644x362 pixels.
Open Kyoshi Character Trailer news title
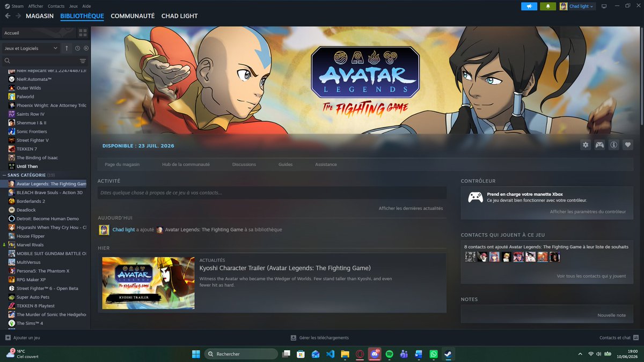tap(285, 268)
